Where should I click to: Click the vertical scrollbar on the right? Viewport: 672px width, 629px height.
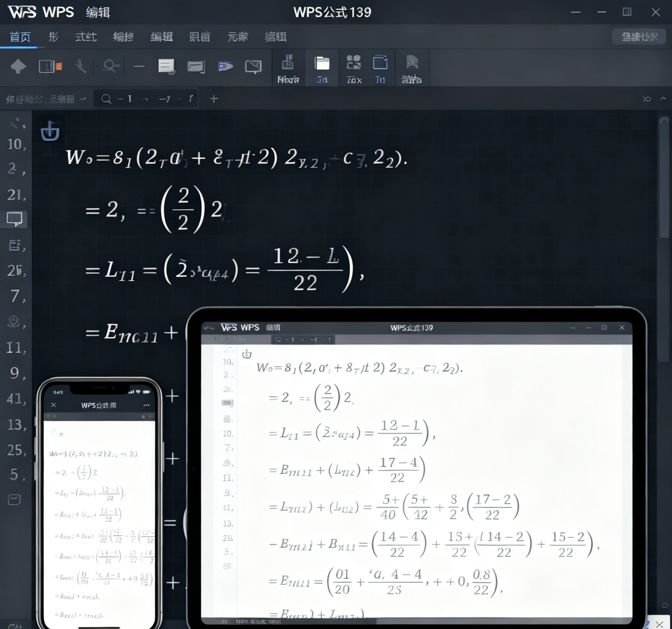664,177
